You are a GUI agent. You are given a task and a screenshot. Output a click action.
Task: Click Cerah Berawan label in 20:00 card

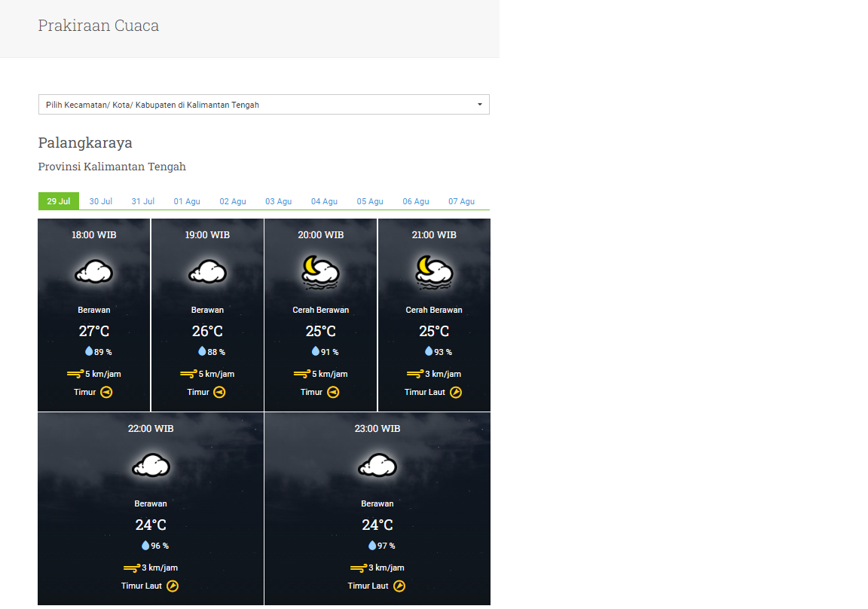click(321, 310)
